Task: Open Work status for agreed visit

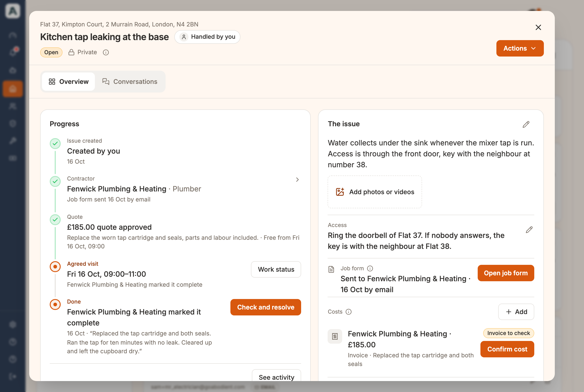Action: pyautogui.click(x=276, y=269)
